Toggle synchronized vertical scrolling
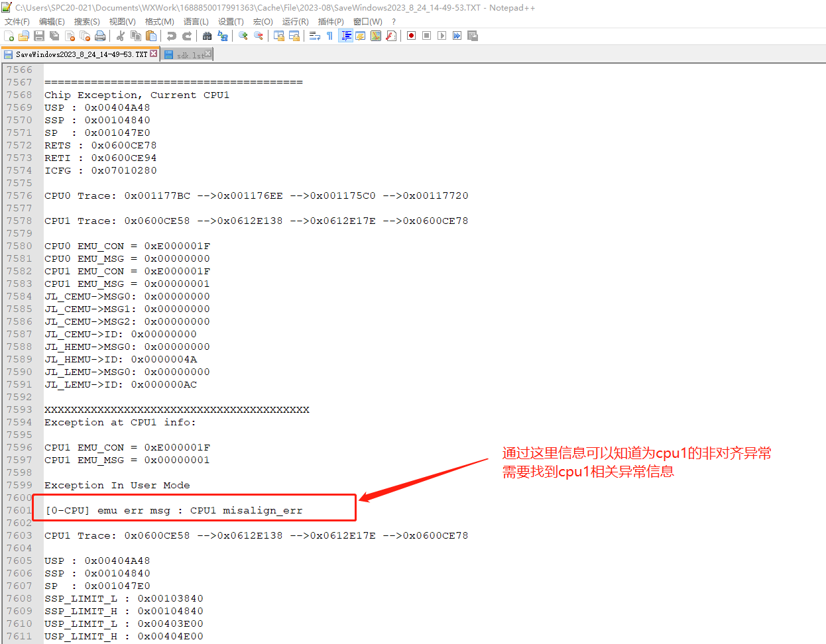This screenshot has width=826, height=644. click(x=279, y=36)
